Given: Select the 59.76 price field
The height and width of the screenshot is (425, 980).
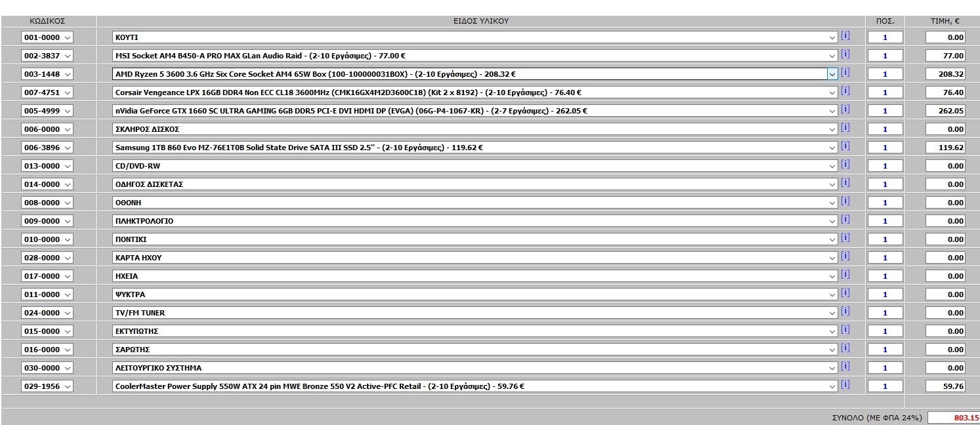Looking at the screenshot, I should [x=945, y=386].
